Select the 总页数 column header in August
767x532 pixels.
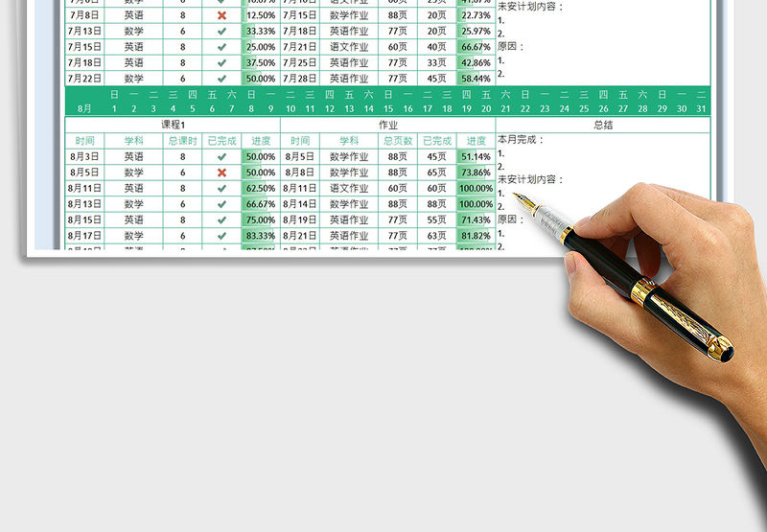pyautogui.click(x=398, y=141)
